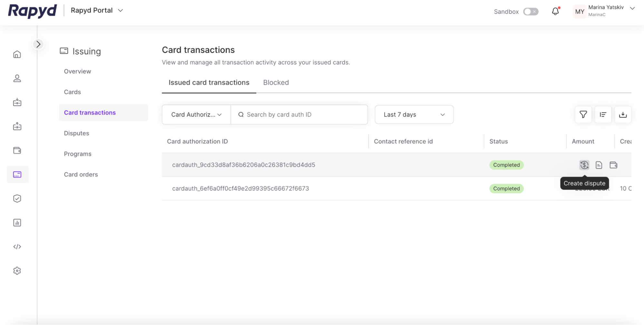Go to Home via sidebar icon
The image size is (644, 325).
click(17, 54)
